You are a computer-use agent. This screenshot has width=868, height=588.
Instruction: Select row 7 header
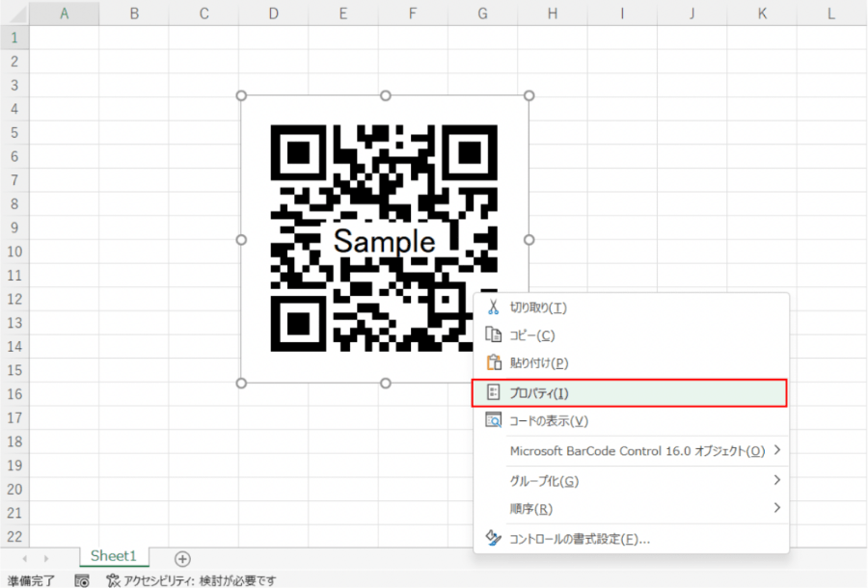point(14,180)
